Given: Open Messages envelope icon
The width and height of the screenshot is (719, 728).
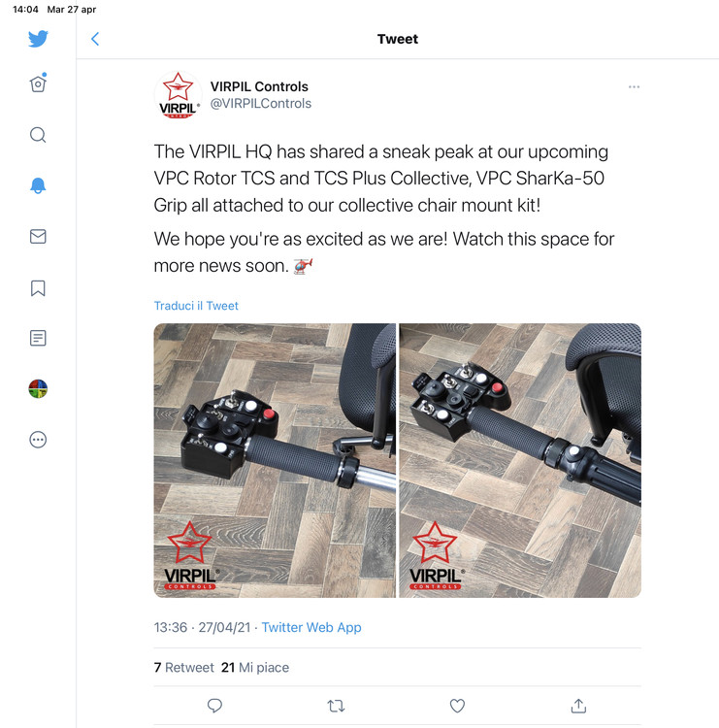Looking at the screenshot, I should 38,236.
